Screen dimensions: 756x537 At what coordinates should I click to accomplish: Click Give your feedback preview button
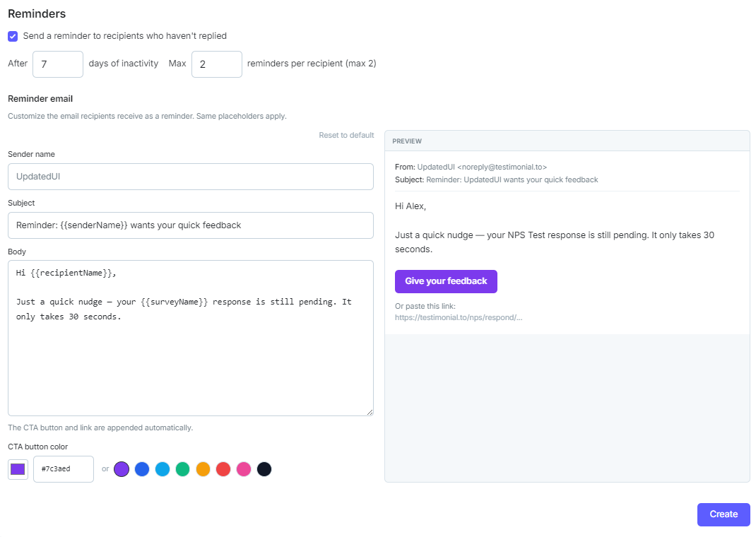coord(446,281)
